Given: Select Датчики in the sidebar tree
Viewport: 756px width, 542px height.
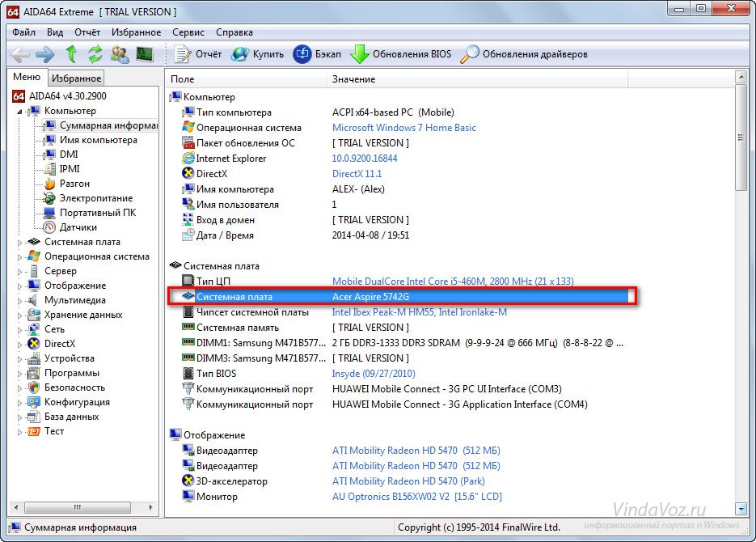Looking at the screenshot, I should (78, 227).
